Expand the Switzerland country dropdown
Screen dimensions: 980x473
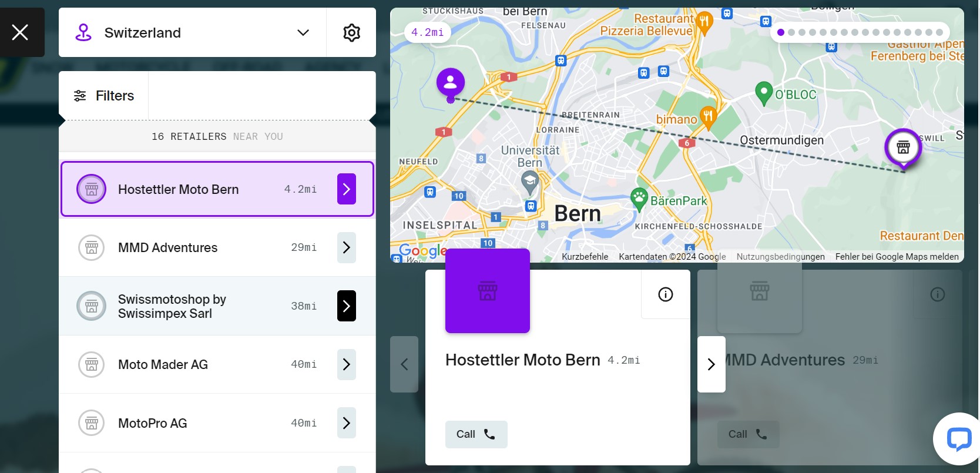pos(303,32)
